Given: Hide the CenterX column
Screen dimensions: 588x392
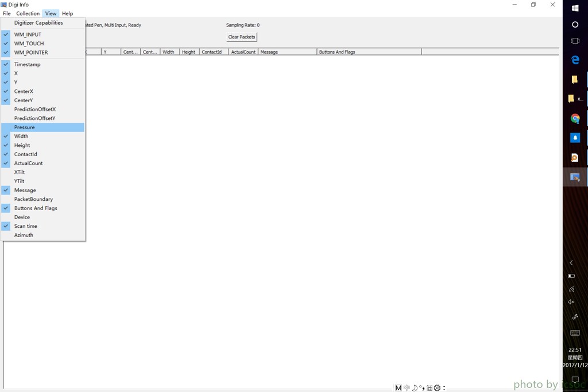Looking at the screenshot, I should (x=42, y=91).
